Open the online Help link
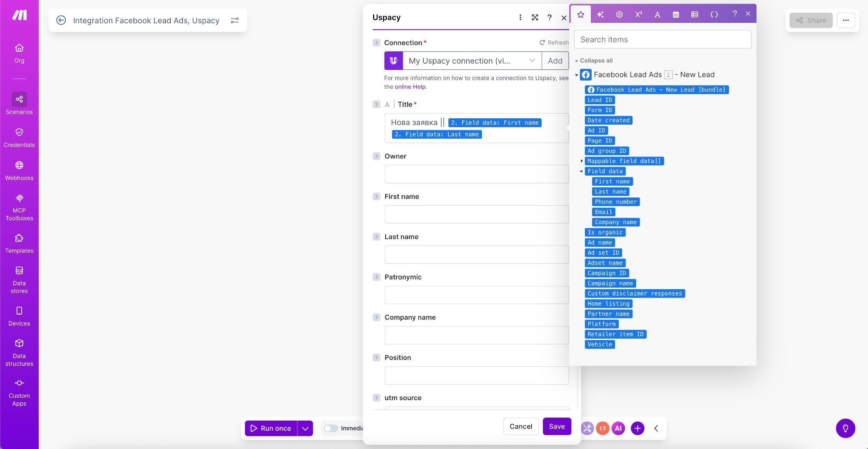868x449 pixels. 410,86
